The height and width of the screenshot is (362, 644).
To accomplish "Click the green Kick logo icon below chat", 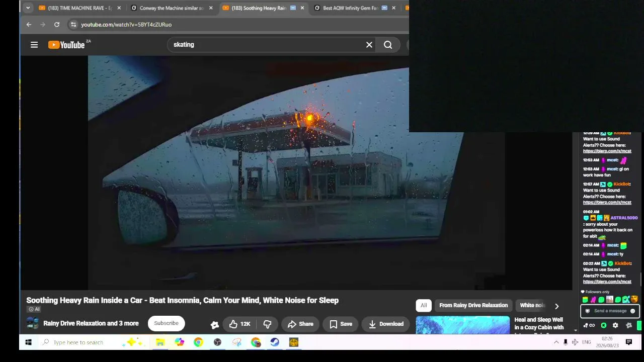I will (604, 325).
